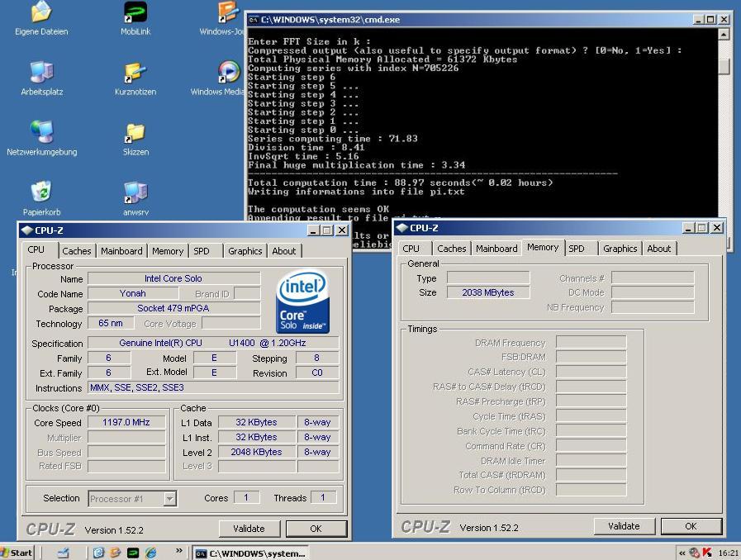Click the Instructions value MMX, SSE, SSE2, SSE3
The image size is (741, 560).
(x=214, y=387)
